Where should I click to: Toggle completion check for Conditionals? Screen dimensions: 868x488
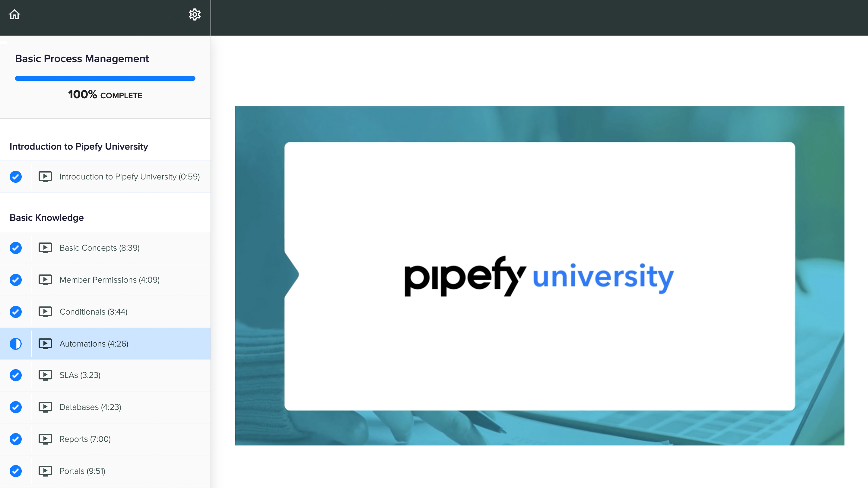click(15, 312)
